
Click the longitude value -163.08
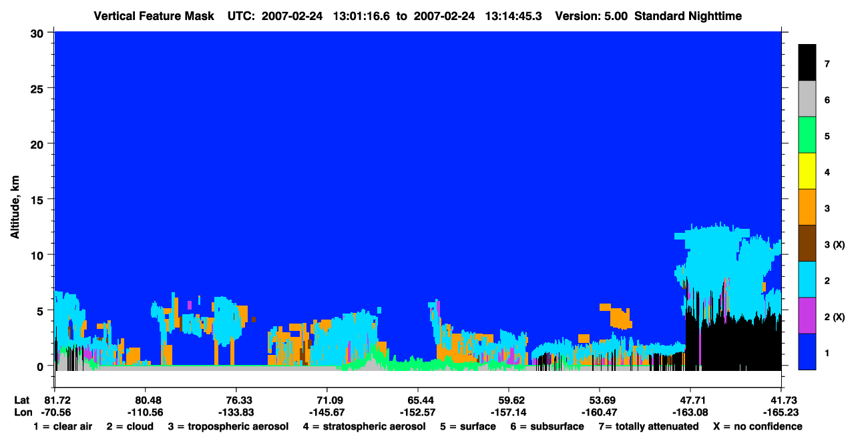[690, 412]
